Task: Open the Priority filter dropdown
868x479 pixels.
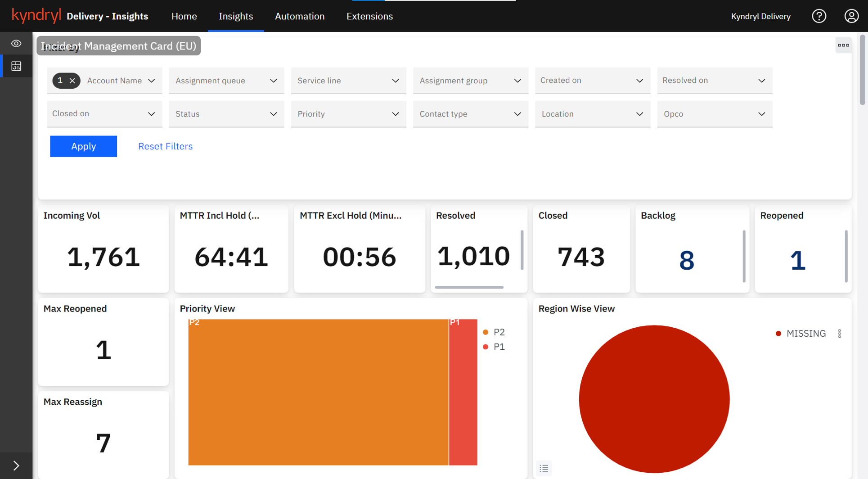Action: [x=348, y=114]
